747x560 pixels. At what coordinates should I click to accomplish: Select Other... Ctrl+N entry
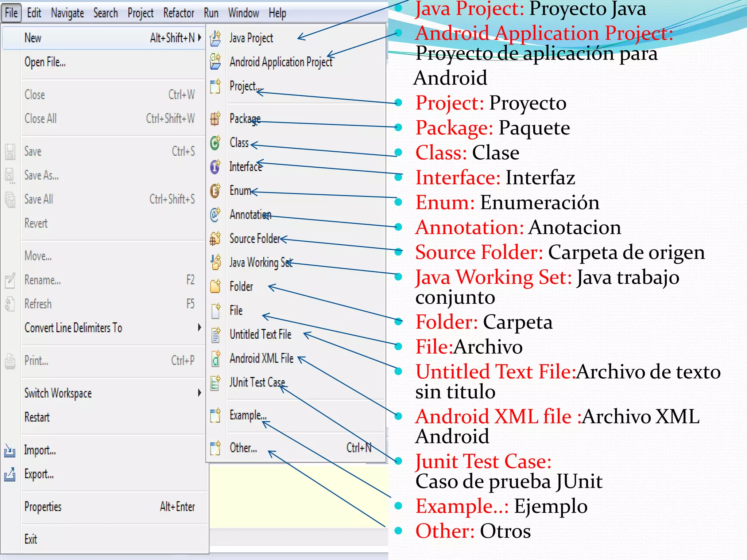click(296, 448)
